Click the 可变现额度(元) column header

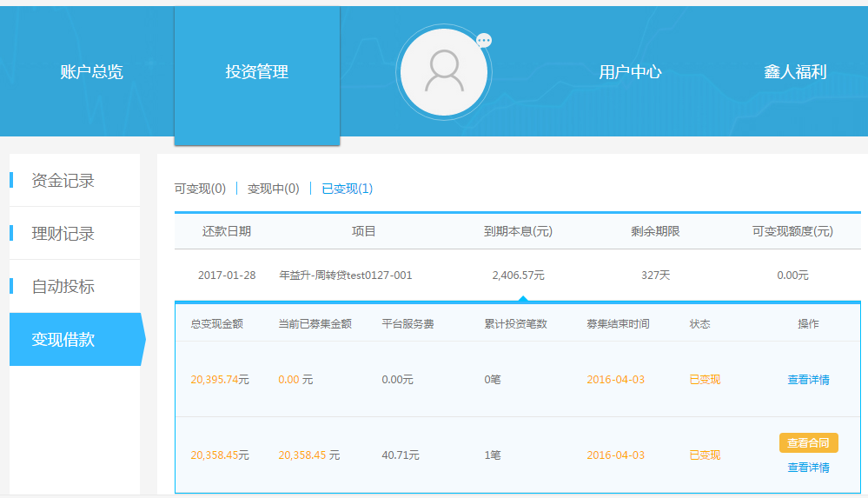click(x=792, y=231)
